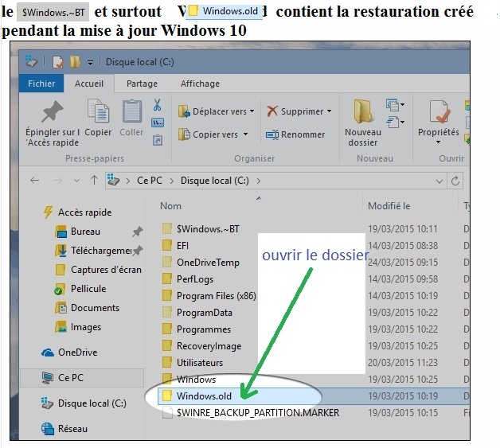This screenshot has height=448, width=500.
Task: Click the Nouveau dossier folder icon
Action: 362,111
